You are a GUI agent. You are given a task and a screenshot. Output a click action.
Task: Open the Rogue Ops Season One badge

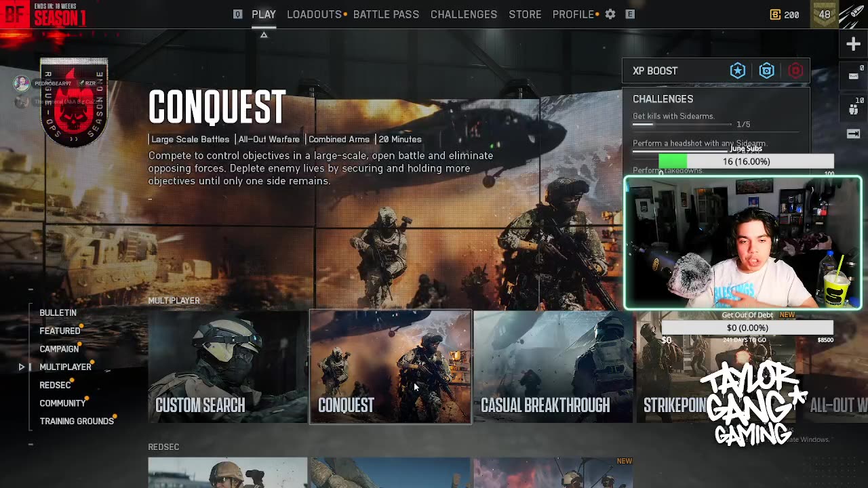tap(74, 102)
